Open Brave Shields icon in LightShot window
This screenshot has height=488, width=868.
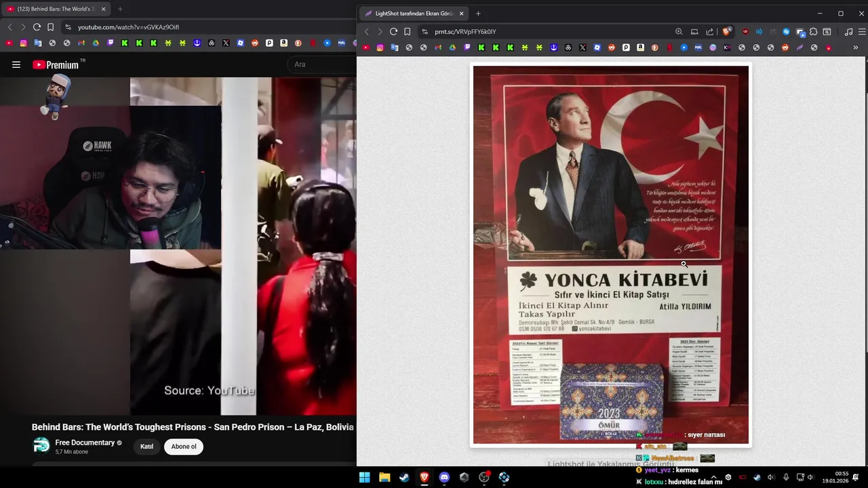[727, 31]
